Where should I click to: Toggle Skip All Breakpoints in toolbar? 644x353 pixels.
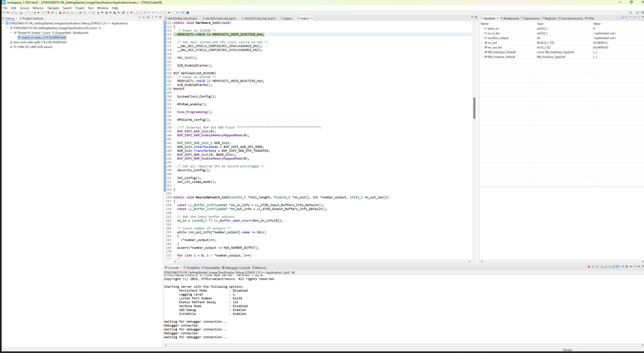pos(43,13)
